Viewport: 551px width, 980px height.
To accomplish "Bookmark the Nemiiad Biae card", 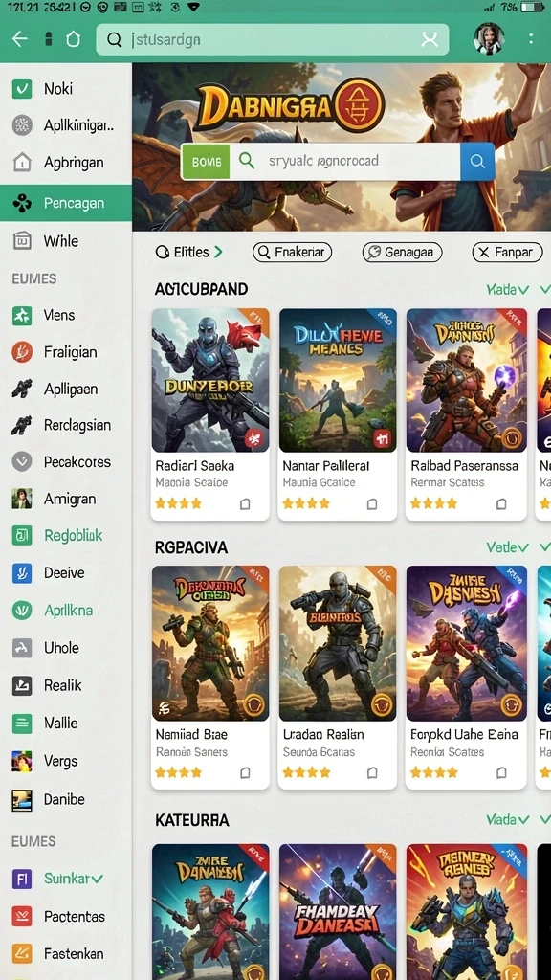I will point(246,773).
